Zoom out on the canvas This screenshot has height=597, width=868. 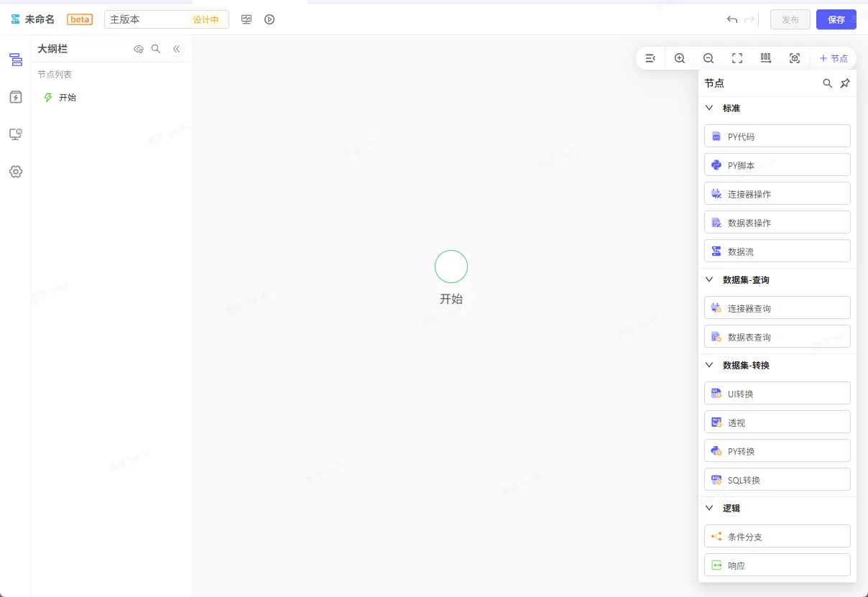click(708, 58)
